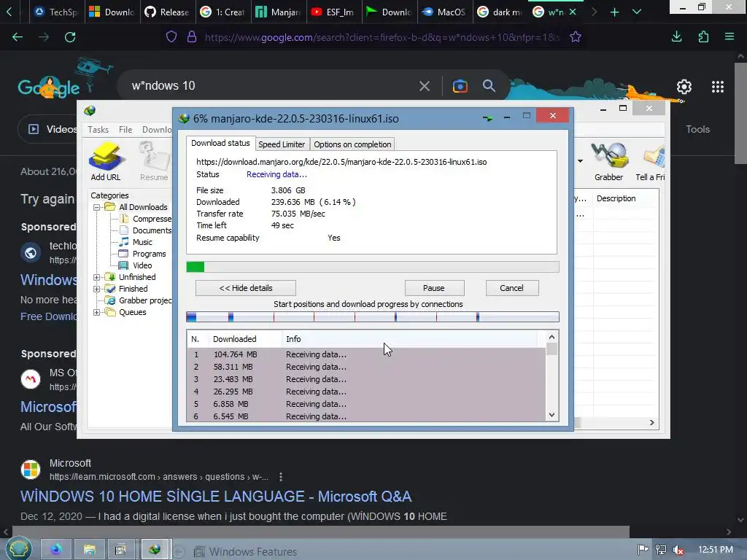Click the green download progress bar

[x=373, y=267]
